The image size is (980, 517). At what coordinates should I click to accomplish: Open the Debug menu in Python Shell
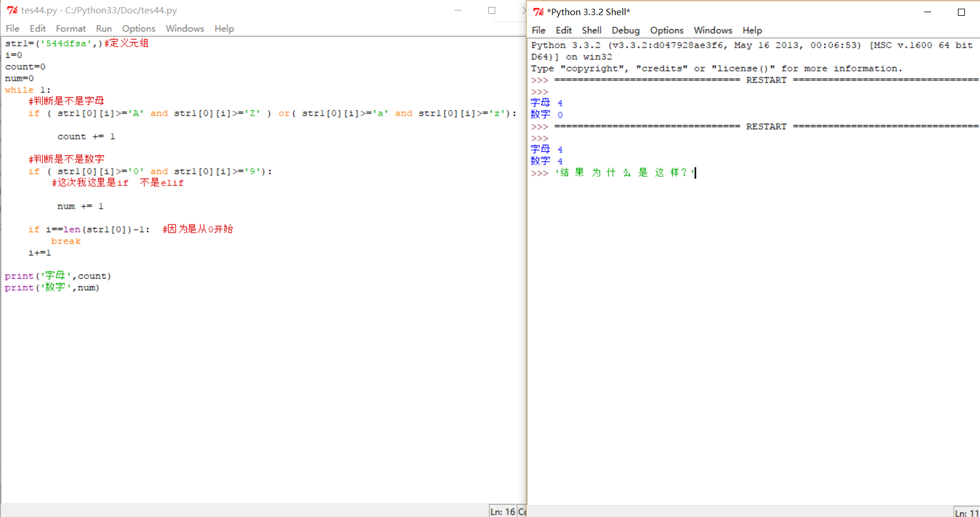click(x=625, y=30)
